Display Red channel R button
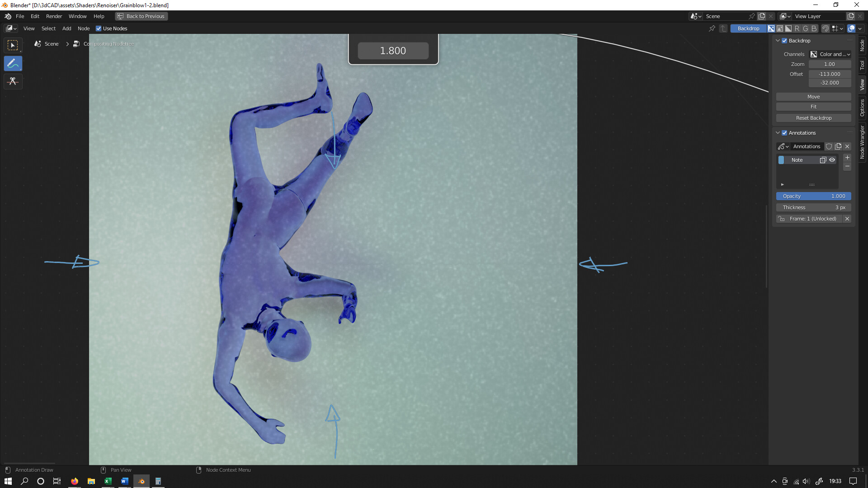Image resolution: width=868 pixels, height=488 pixels. [797, 28]
